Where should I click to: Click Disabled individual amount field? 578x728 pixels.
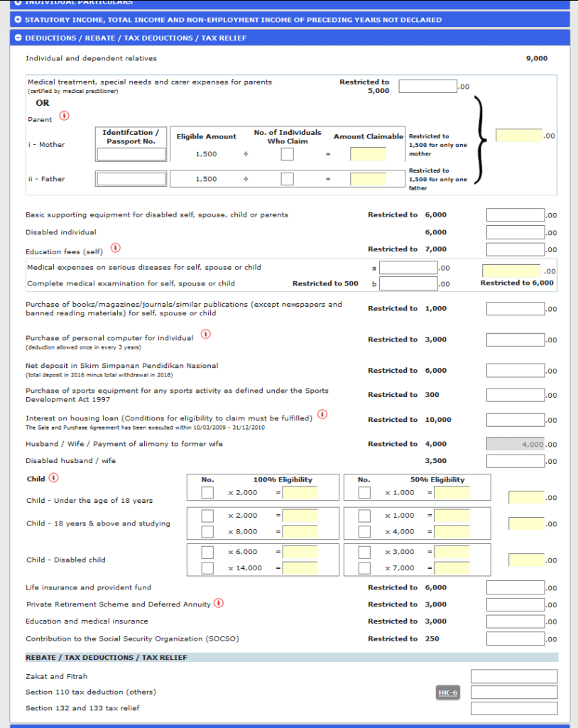515,232
